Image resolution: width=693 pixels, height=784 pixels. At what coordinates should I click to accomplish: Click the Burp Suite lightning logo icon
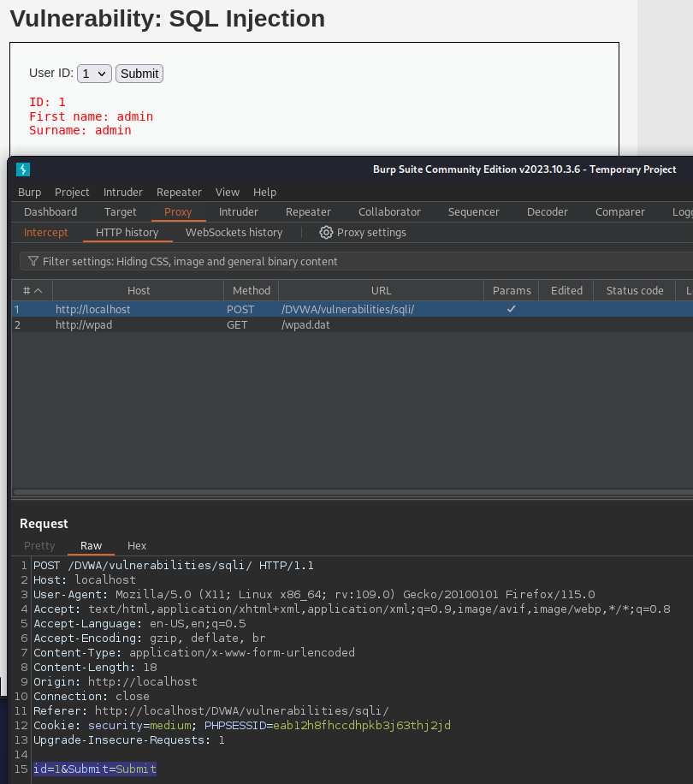pyautogui.click(x=23, y=169)
